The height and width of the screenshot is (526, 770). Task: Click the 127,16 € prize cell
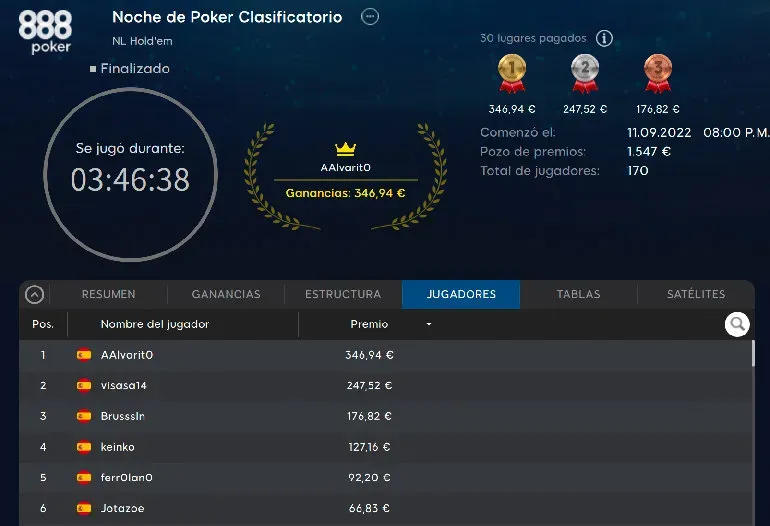click(369, 447)
